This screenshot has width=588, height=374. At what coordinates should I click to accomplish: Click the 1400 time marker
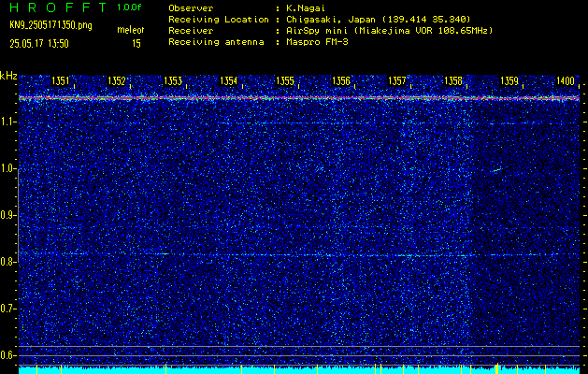[x=566, y=81]
